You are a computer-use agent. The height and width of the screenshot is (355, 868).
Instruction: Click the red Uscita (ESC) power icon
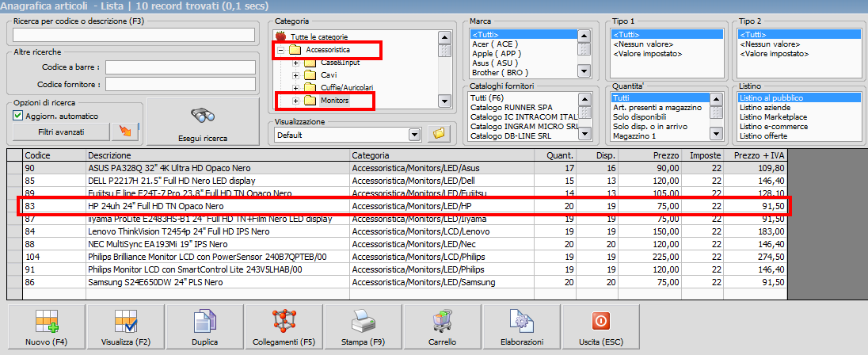pyautogui.click(x=600, y=321)
